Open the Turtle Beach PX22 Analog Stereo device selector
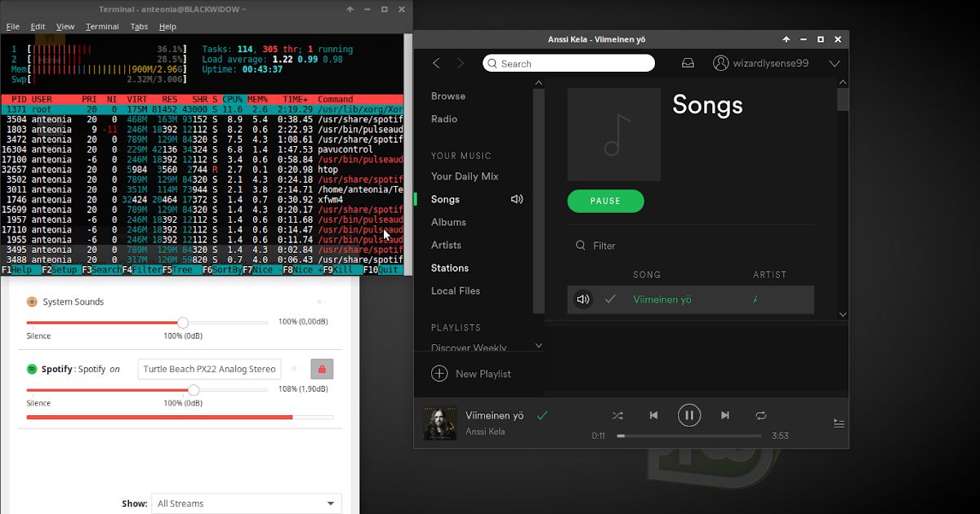Screen dimensions: 980x514 click(209, 369)
